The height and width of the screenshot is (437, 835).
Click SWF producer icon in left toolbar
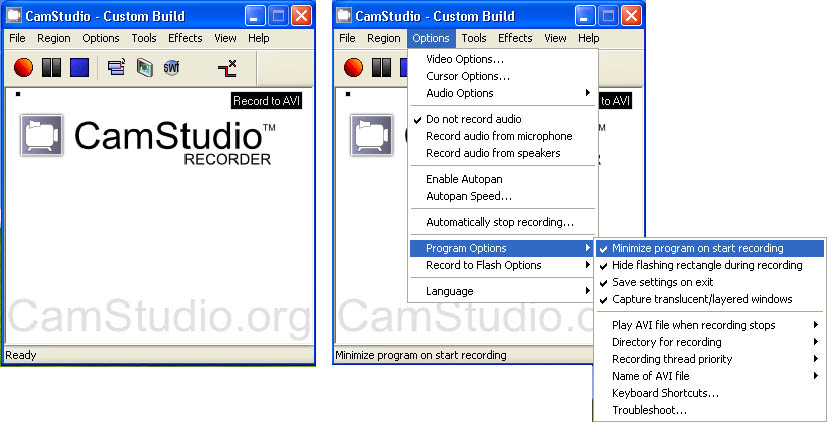click(x=171, y=68)
